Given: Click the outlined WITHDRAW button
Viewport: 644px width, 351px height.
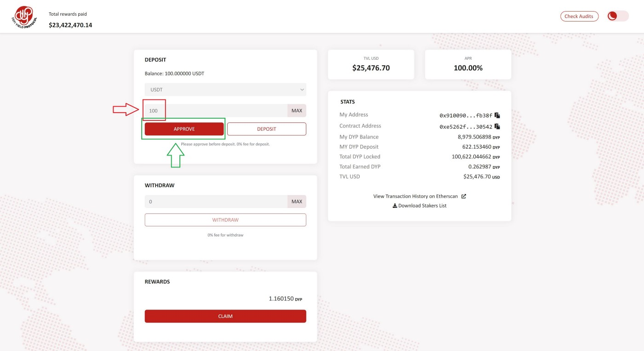Looking at the screenshot, I should coord(225,220).
